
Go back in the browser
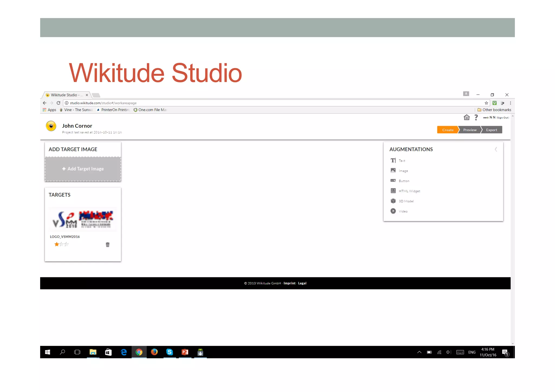45,103
